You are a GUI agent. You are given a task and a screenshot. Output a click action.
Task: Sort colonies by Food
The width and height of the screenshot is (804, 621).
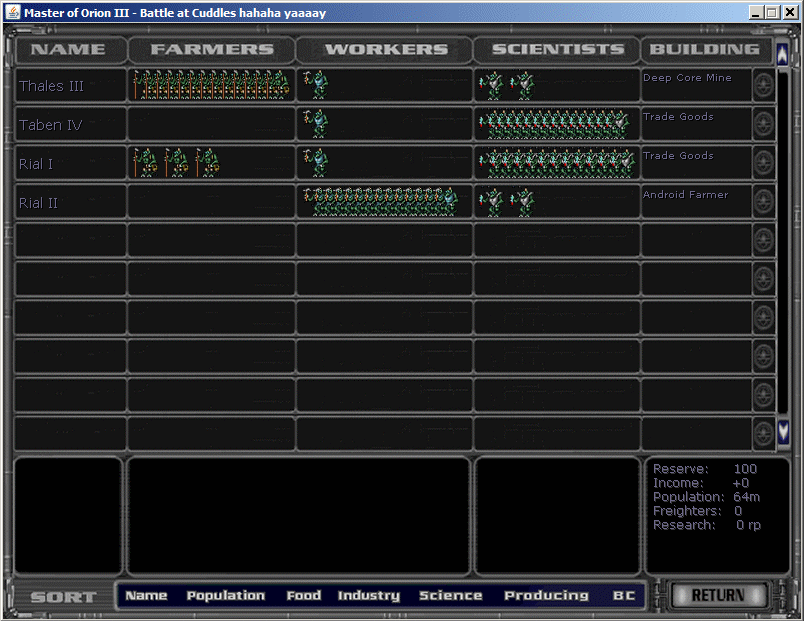[304, 595]
